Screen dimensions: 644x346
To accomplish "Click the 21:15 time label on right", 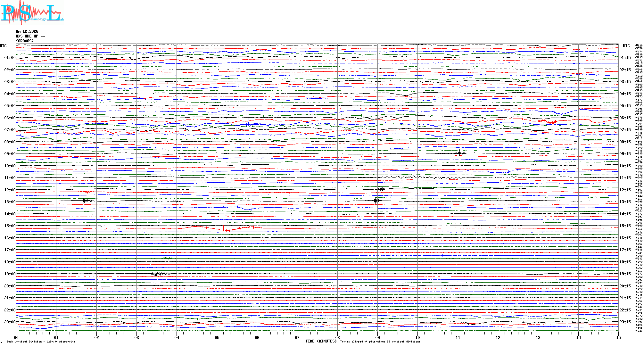I will (x=625, y=298).
